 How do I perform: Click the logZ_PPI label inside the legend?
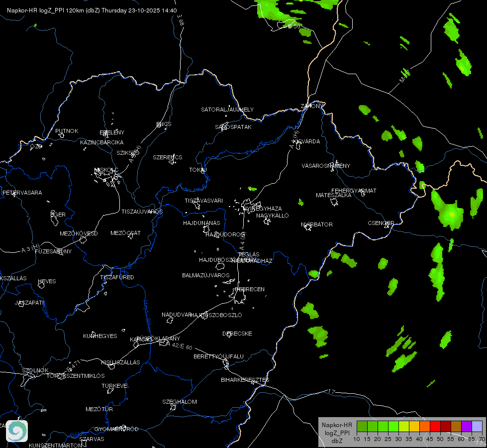point(337,433)
